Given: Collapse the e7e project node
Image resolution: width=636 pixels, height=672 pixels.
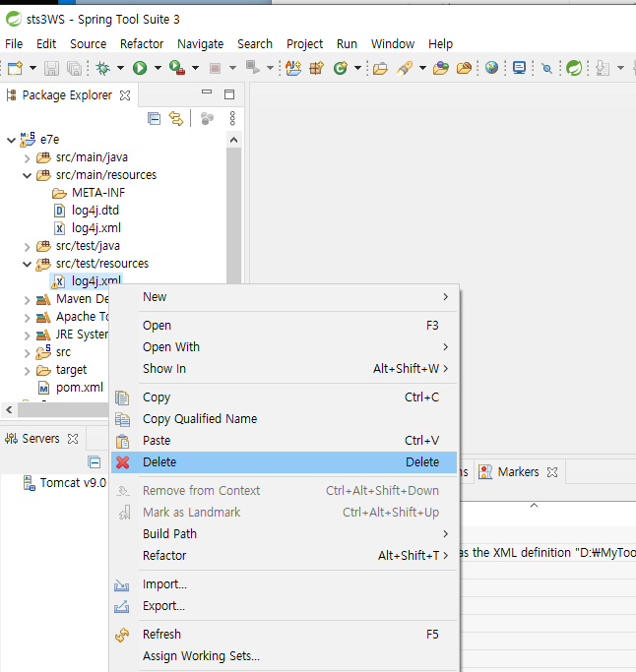Looking at the screenshot, I should tap(11, 140).
